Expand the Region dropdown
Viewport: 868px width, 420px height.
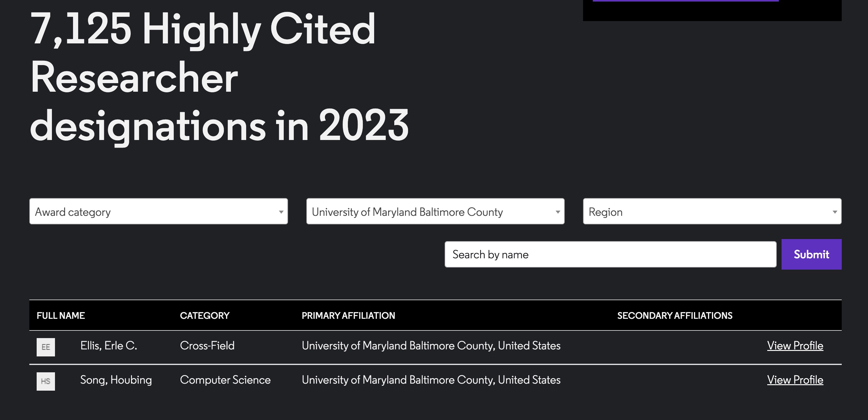click(712, 212)
